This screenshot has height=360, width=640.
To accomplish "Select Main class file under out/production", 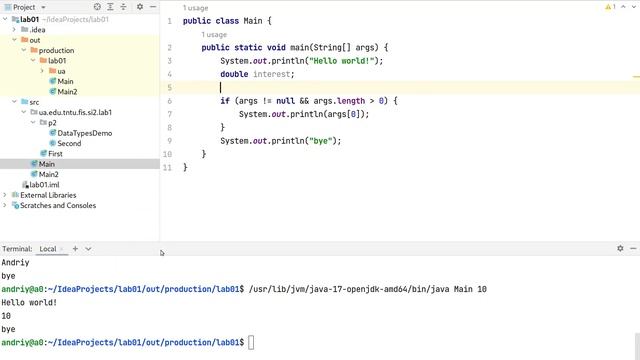I will [x=65, y=81].
